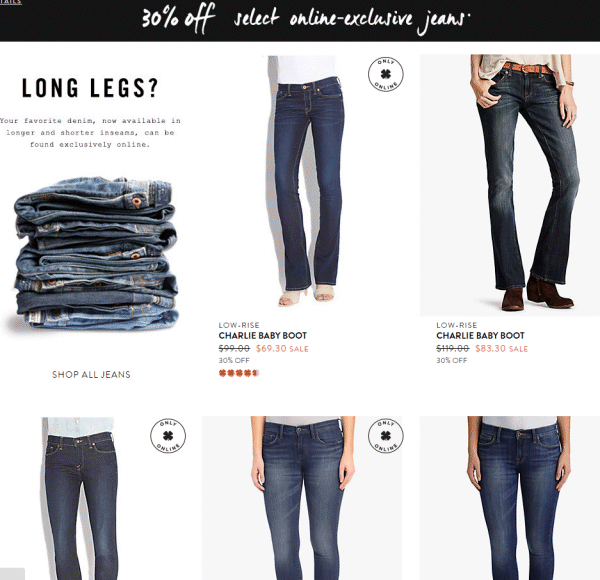Open Charlie Baby Boot title priced $83.30

coord(480,336)
